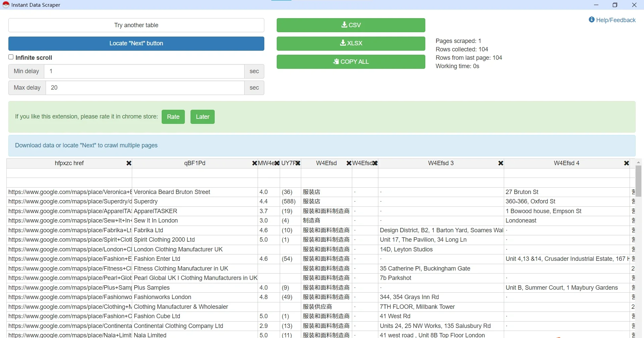Remove the W4Efsd 3 column
The image size is (644, 338).
click(x=501, y=163)
